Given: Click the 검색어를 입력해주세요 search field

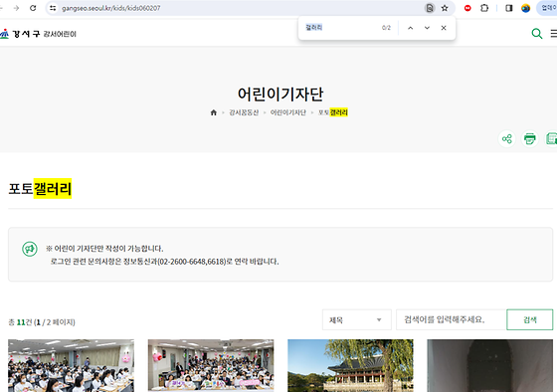Looking at the screenshot, I should coord(452,319).
